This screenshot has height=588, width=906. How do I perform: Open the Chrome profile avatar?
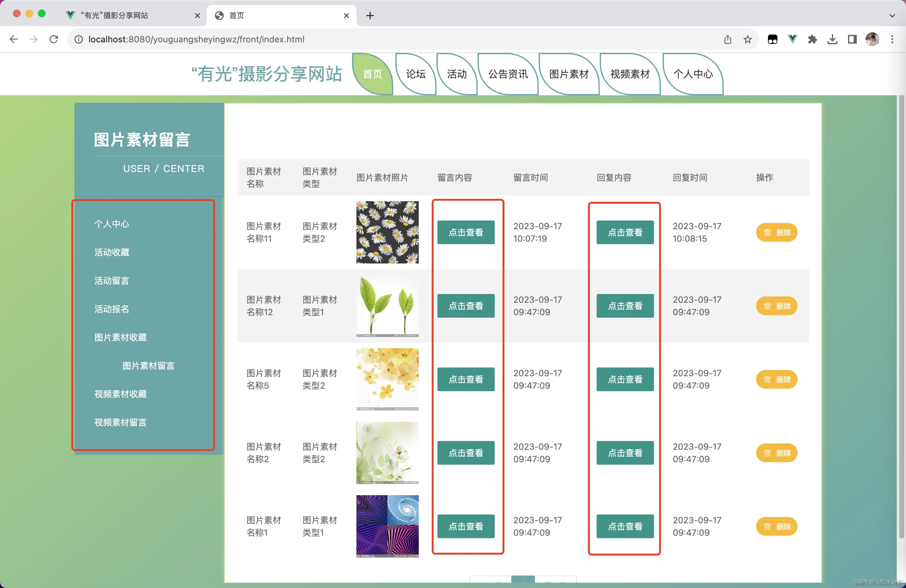tap(872, 39)
